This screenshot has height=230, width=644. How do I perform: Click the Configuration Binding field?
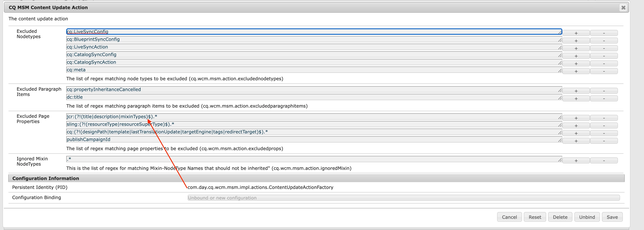pos(403,198)
